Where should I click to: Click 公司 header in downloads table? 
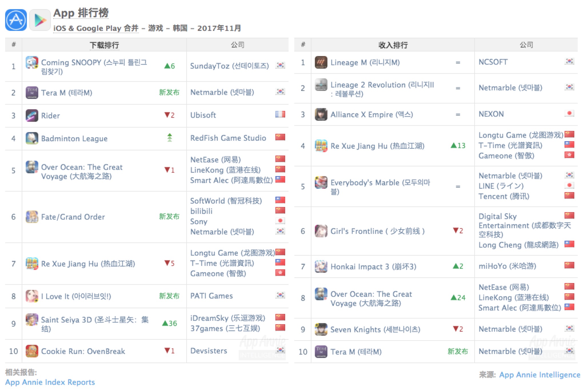point(237,45)
